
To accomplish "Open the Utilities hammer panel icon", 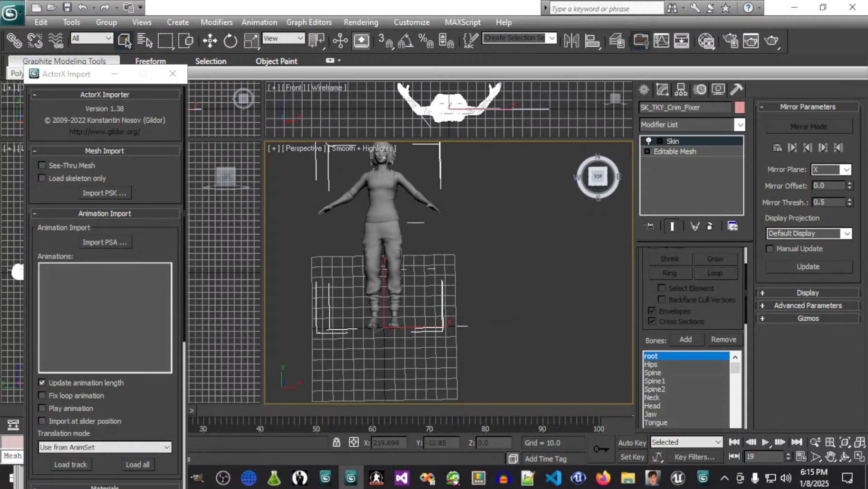I will tap(737, 89).
